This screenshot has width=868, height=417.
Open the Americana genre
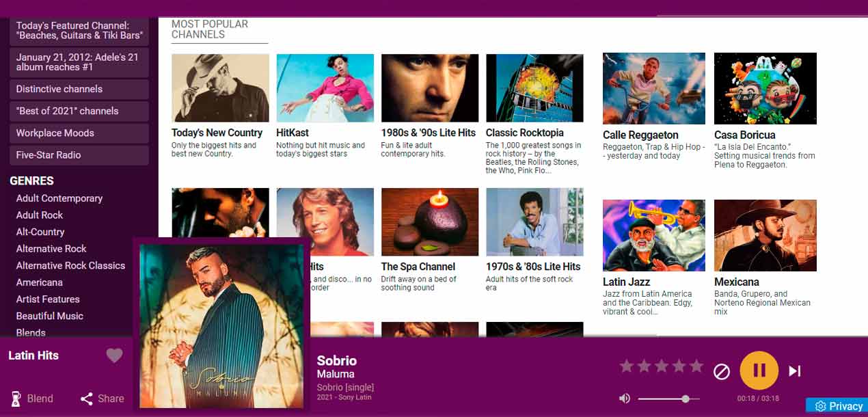point(40,282)
